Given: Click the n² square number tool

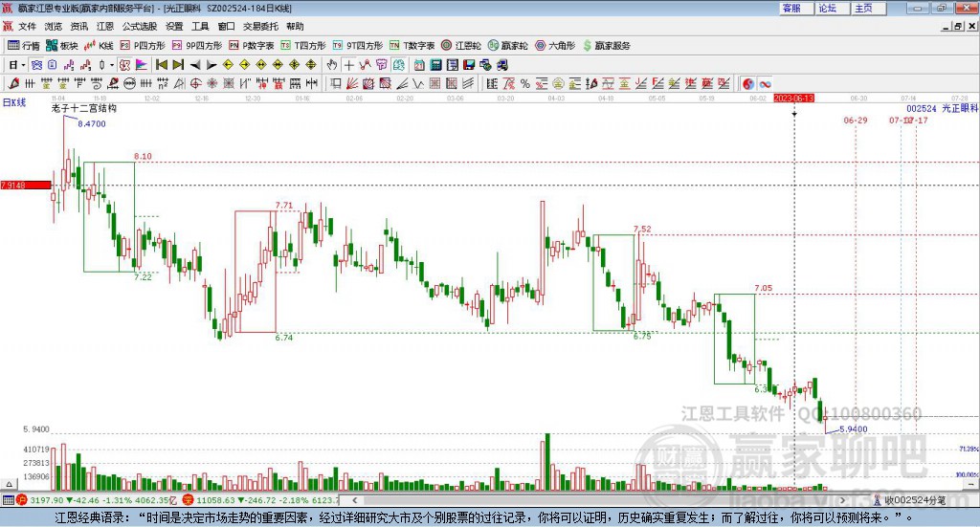Looking at the screenshot, I should (163, 83).
